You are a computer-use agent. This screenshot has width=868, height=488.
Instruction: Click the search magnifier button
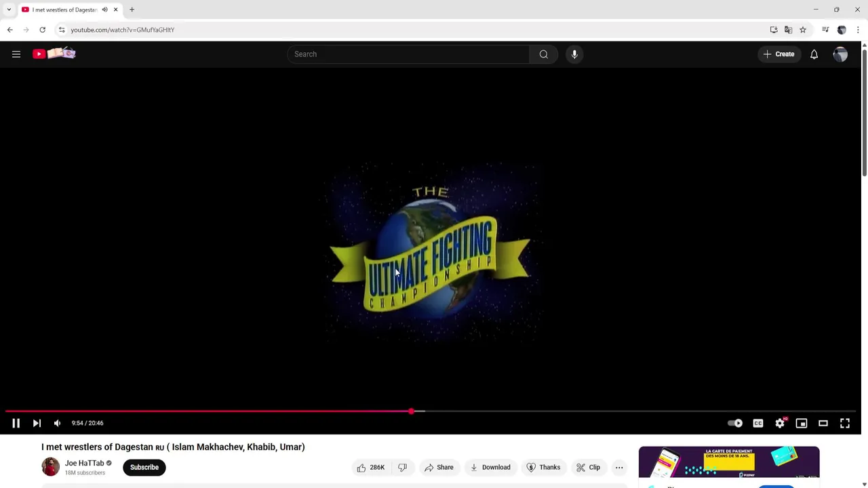click(x=544, y=54)
